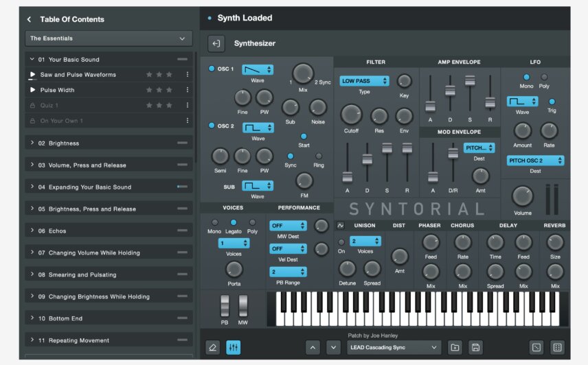
Task: Toggle the OSC 2 enable light
Action: [x=212, y=126]
